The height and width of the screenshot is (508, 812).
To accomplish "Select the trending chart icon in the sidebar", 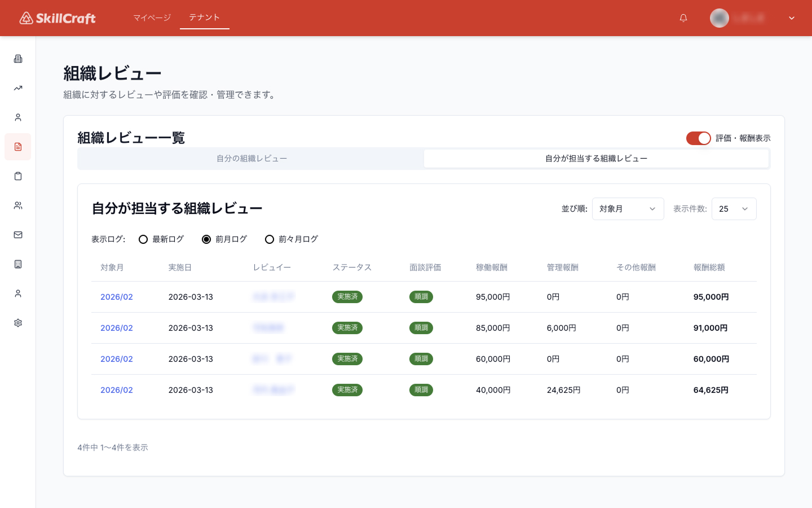I will click(x=17, y=87).
